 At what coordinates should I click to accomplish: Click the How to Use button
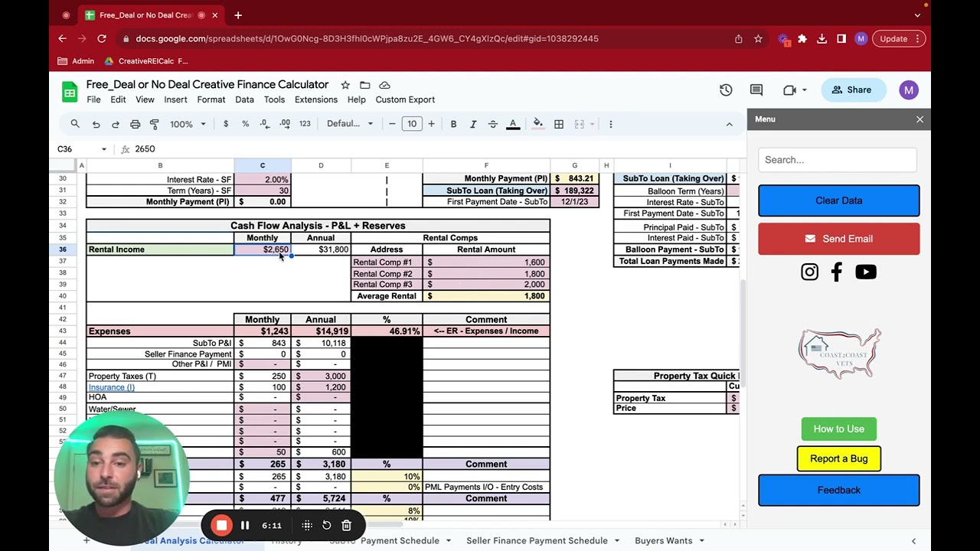(x=838, y=429)
